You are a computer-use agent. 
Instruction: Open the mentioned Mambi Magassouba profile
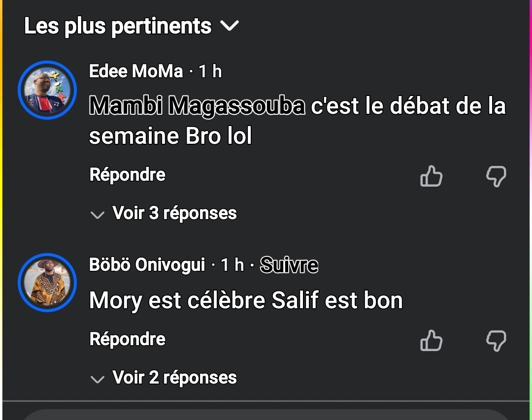coord(197,106)
